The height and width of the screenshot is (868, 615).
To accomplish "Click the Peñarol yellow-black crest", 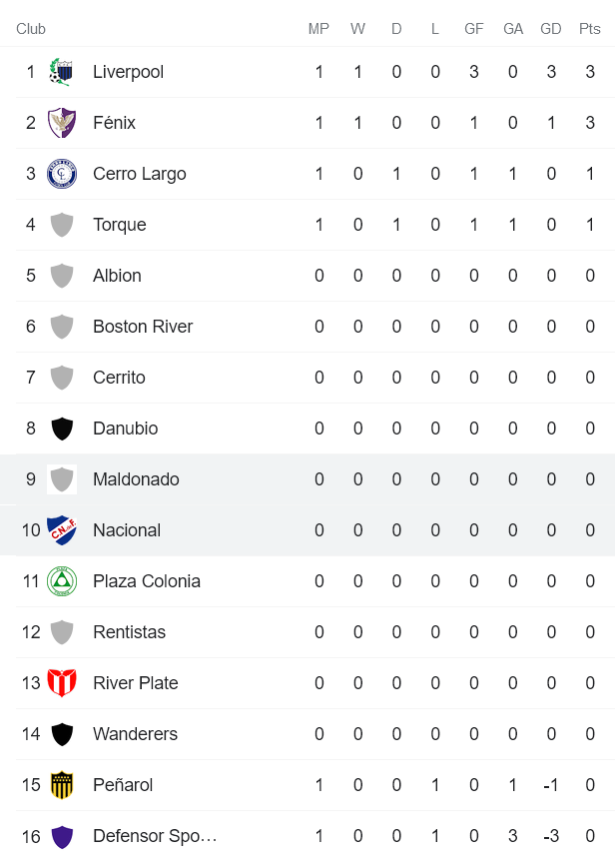I will click(62, 785).
